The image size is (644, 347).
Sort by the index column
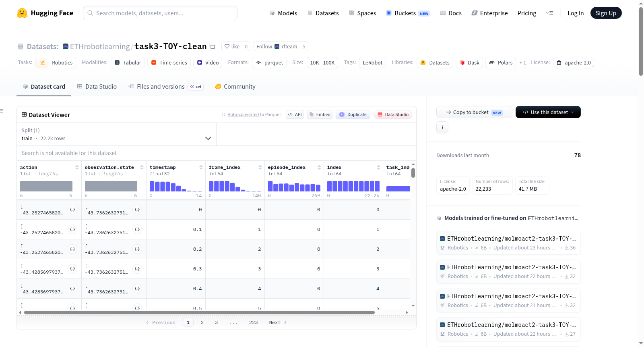pyautogui.click(x=378, y=167)
